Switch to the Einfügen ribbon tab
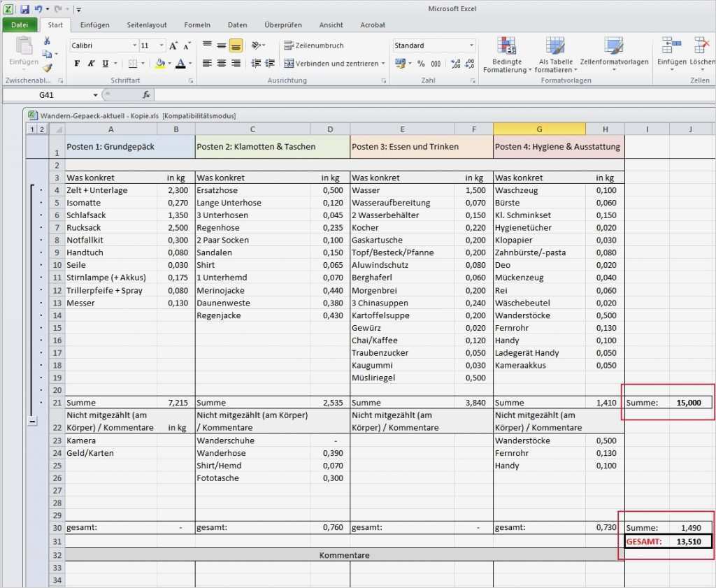 tap(94, 24)
